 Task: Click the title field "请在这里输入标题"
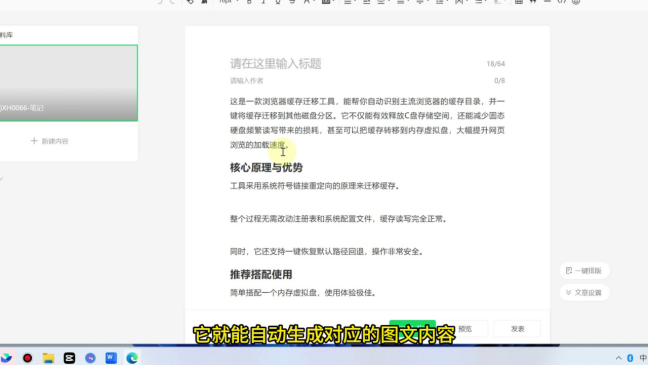[276, 64]
